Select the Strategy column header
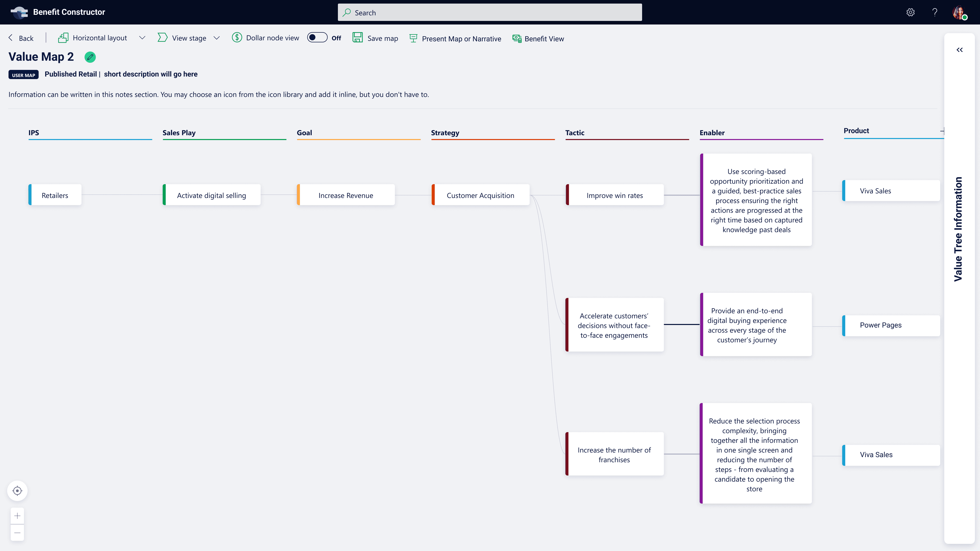The width and height of the screenshot is (980, 551). click(x=445, y=133)
